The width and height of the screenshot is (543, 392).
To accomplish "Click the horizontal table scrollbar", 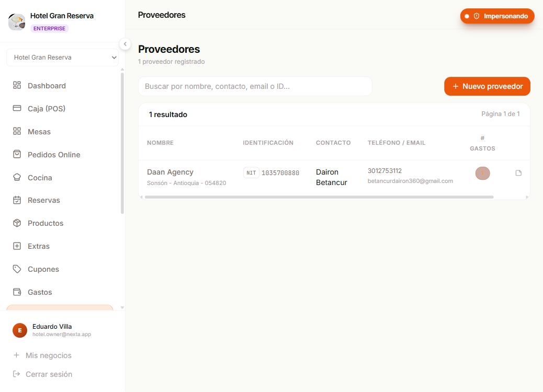I will tap(319, 197).
